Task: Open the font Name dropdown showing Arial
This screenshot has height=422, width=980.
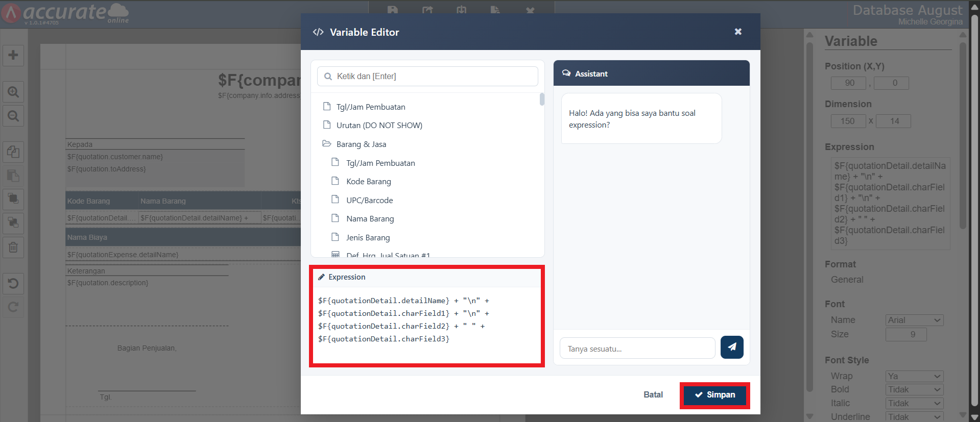Action: tap(914, 320)
